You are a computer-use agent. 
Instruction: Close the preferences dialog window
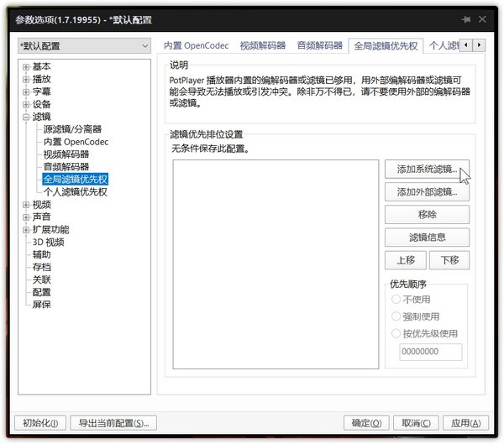pyautogui.click(x=486, y=18)
